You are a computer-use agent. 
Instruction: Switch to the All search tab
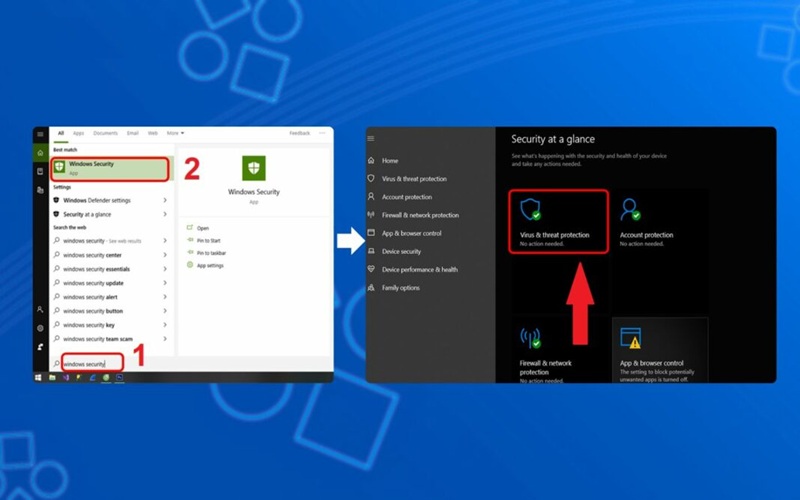click(x=61, y=133)
